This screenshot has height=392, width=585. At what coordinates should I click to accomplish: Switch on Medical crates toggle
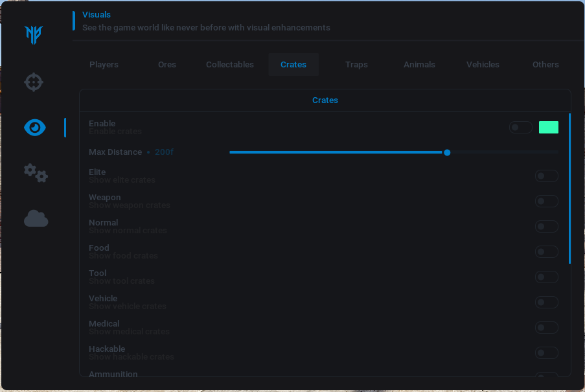point(546,328)
